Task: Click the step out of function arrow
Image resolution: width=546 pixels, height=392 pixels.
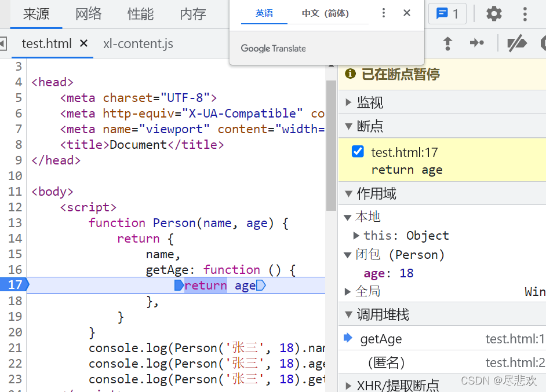Action: pos(447,43)
